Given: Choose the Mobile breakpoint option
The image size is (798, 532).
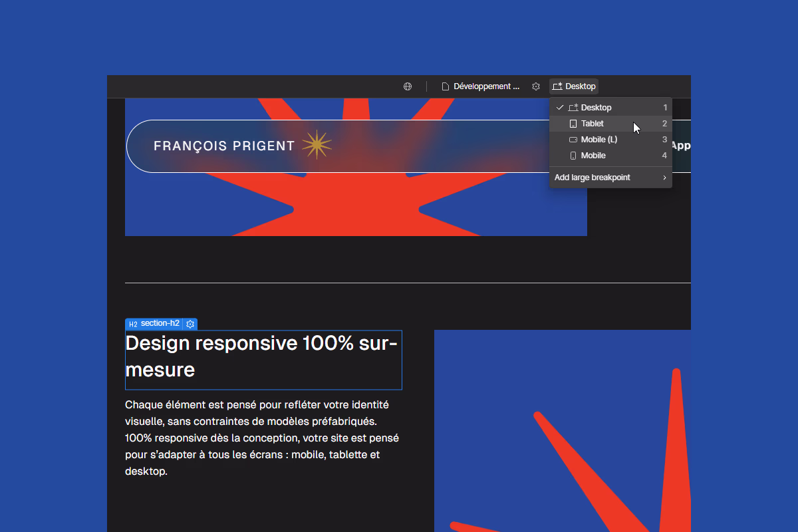Looking at the screenshot, I should coord(610,156).
